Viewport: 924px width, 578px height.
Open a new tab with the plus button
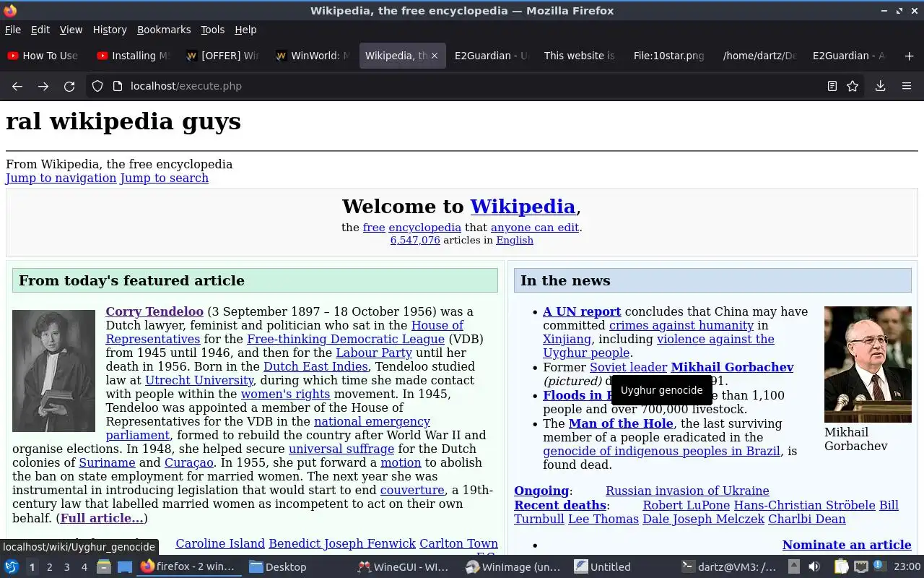[x=909, y=56]
